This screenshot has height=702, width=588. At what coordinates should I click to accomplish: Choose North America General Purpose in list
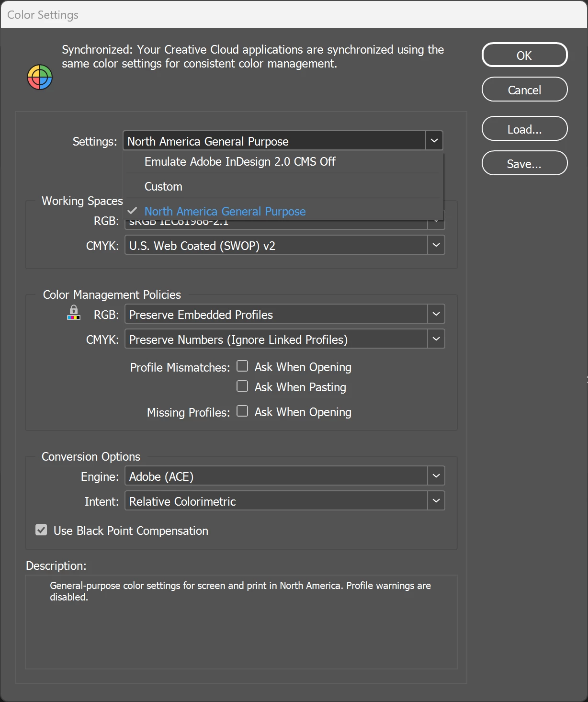[x=283, y=211]
